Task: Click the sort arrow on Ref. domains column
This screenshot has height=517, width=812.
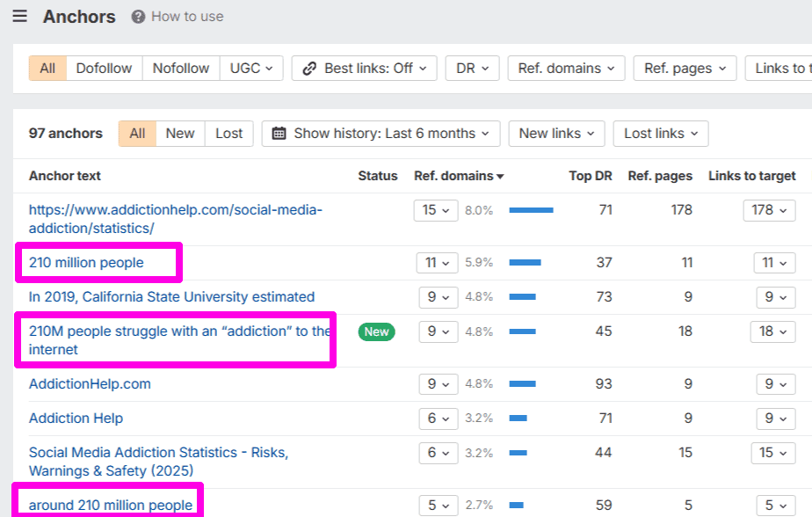Action: [502, 176]
